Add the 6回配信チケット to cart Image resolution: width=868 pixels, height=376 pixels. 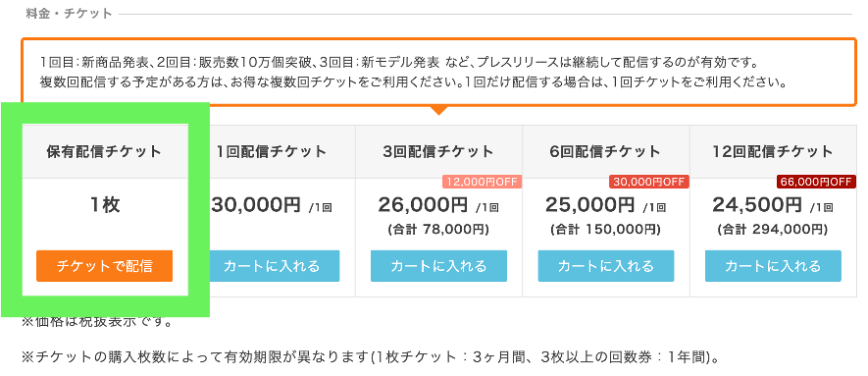point(606,266)
